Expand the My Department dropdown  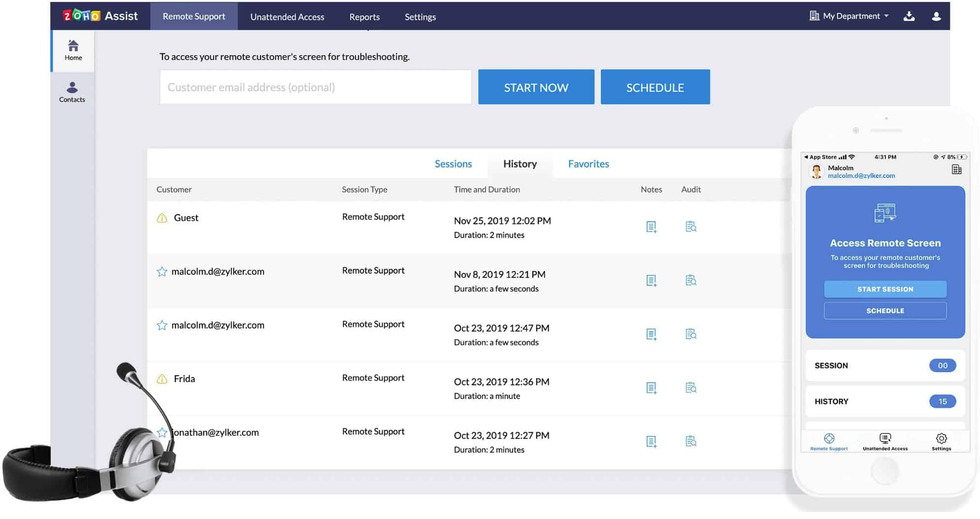click(849, 16)
